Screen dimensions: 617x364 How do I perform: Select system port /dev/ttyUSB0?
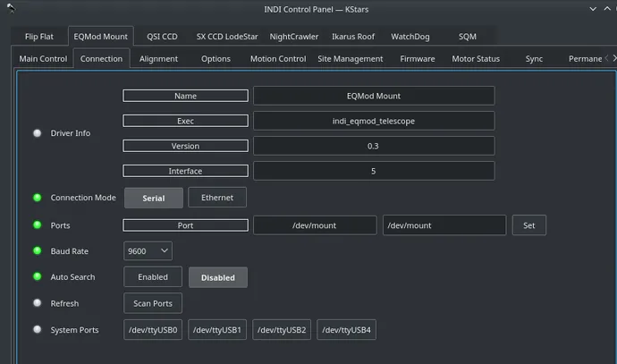[x=153, y=330]
